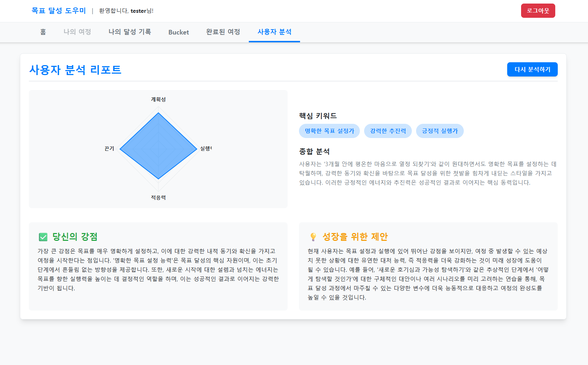Click the 환영합니다, tester님! greeting

[x=126, y=11]
